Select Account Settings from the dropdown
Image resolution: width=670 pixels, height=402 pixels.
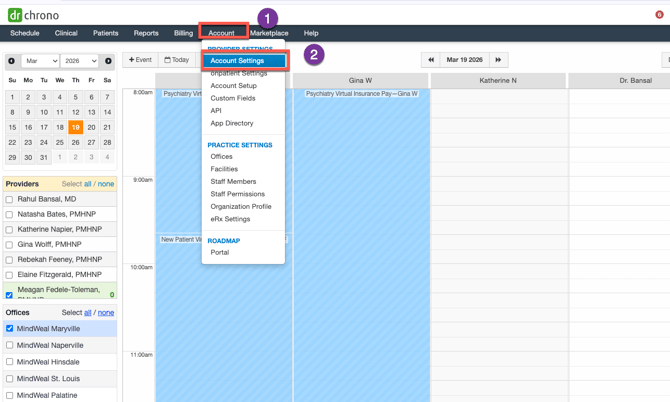[x=237, y=61]
